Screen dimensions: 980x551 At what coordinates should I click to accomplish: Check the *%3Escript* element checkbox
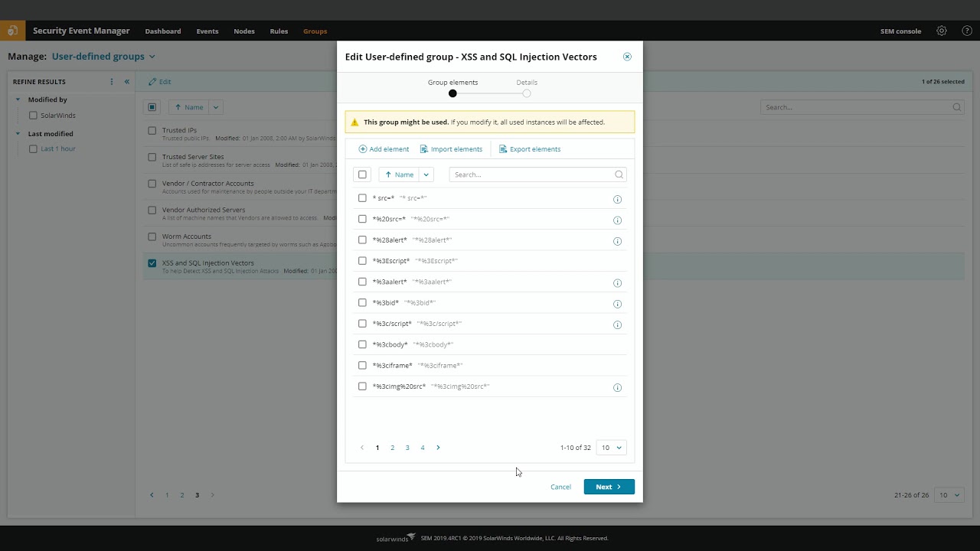(362, 261)
